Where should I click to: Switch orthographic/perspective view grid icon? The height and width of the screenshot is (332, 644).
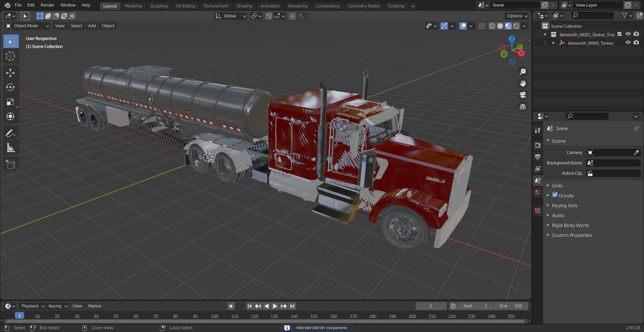(x=522, y=107)
